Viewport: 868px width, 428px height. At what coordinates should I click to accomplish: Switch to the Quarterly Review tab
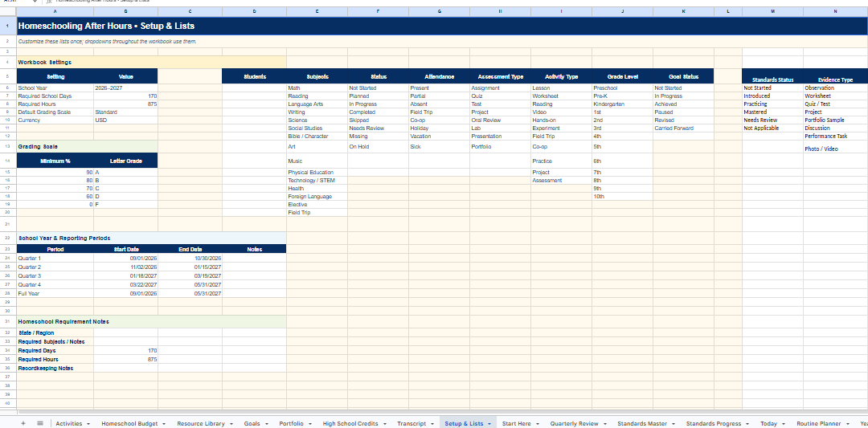tap(574, 423)
